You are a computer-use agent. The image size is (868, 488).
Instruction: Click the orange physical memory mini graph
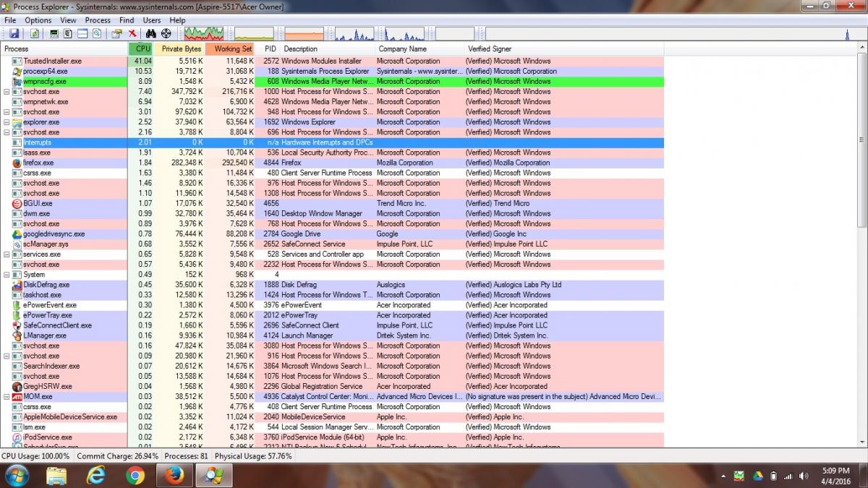tap(304, 33)
